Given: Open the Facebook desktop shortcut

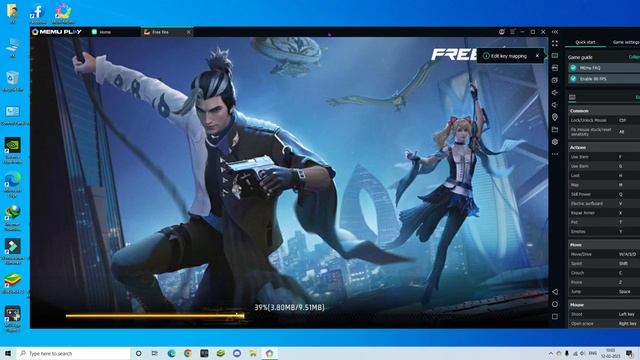Looking at the screenshot, I should point(38,14).
